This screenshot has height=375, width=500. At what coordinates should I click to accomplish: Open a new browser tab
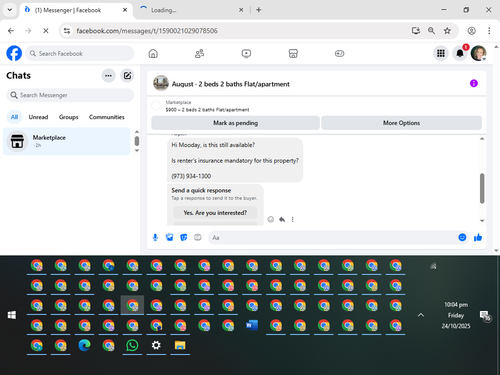[259, 10]
